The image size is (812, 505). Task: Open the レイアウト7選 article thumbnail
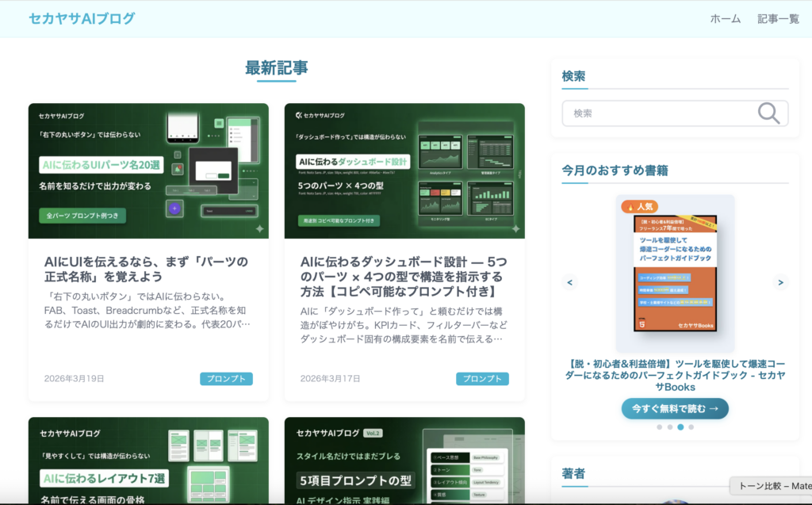(148, 461)
